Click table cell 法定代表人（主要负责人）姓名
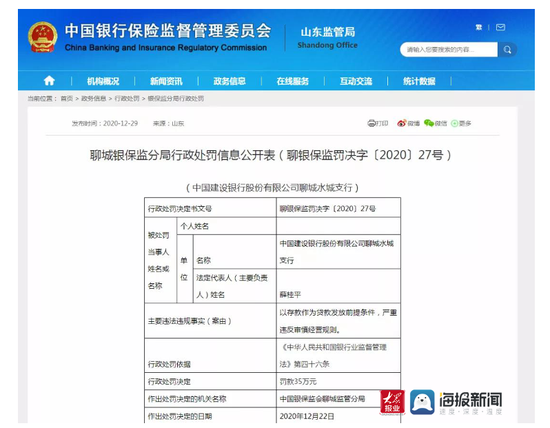This screenshot has height=428, width=550. coord(235,286)
